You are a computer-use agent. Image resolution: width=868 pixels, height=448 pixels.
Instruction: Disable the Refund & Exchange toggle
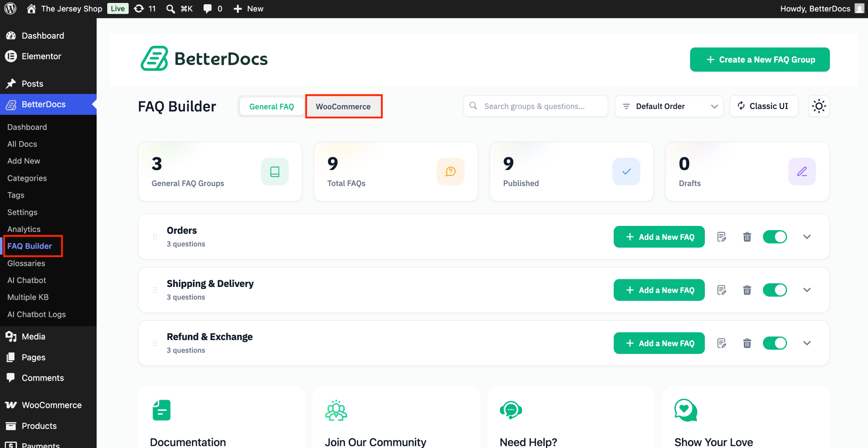775,343
